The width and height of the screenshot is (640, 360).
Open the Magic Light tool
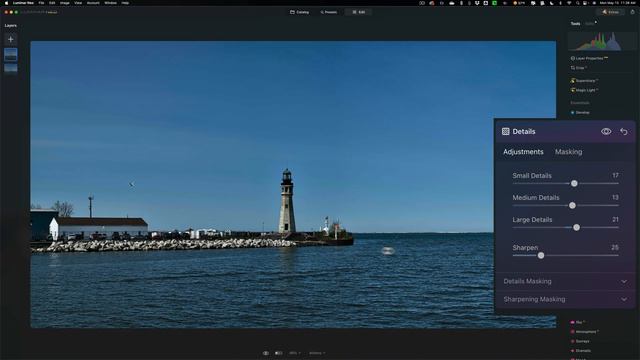pos(584,90)
